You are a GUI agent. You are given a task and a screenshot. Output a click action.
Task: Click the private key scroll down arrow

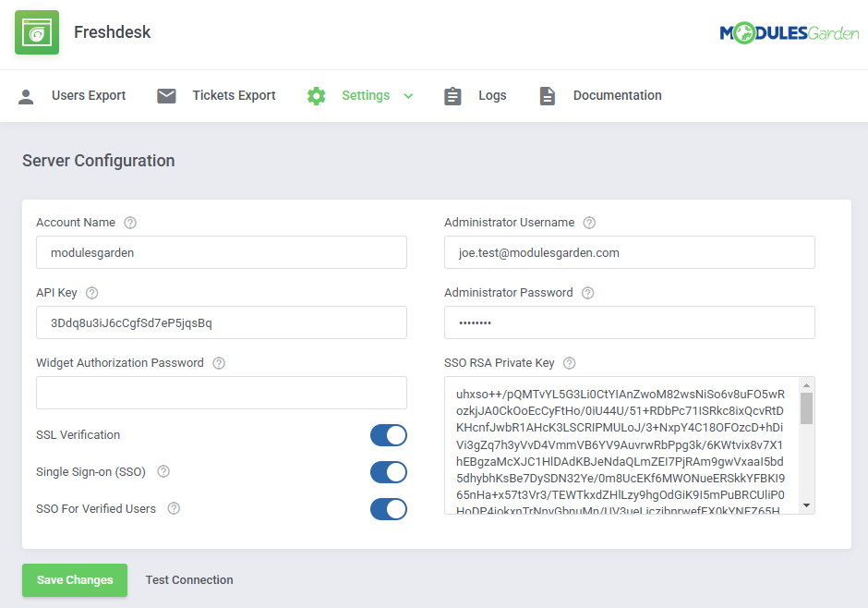click(806, 505)
